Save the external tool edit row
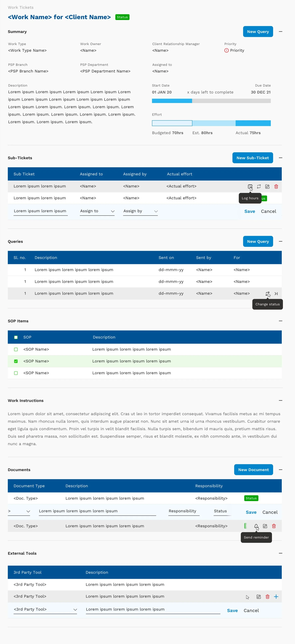 pos(232,610)
